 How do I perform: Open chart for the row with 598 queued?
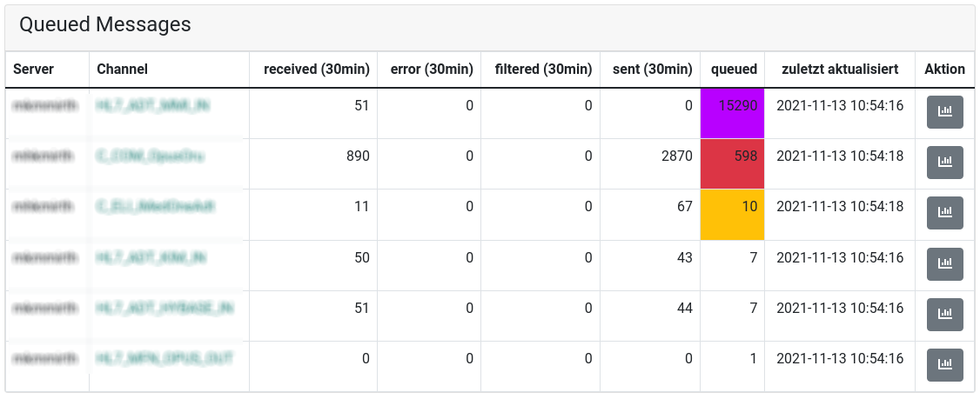[944, 163]
